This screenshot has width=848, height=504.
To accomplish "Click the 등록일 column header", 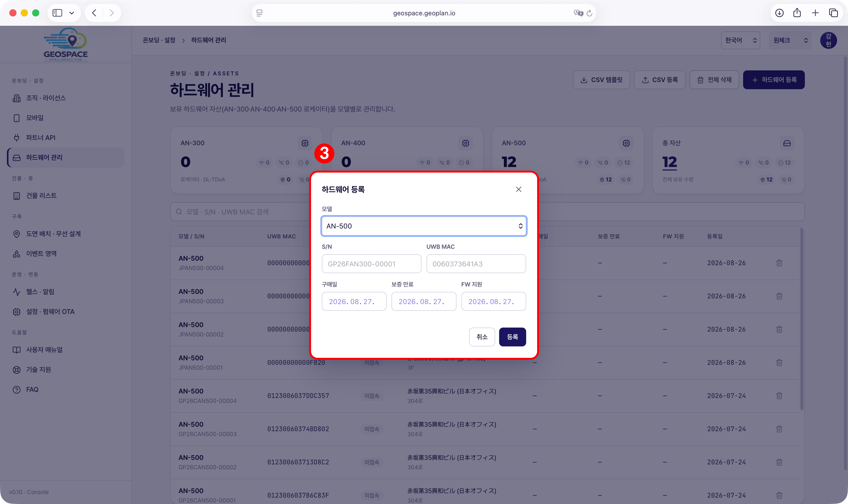I will click(x=714, y=236).
